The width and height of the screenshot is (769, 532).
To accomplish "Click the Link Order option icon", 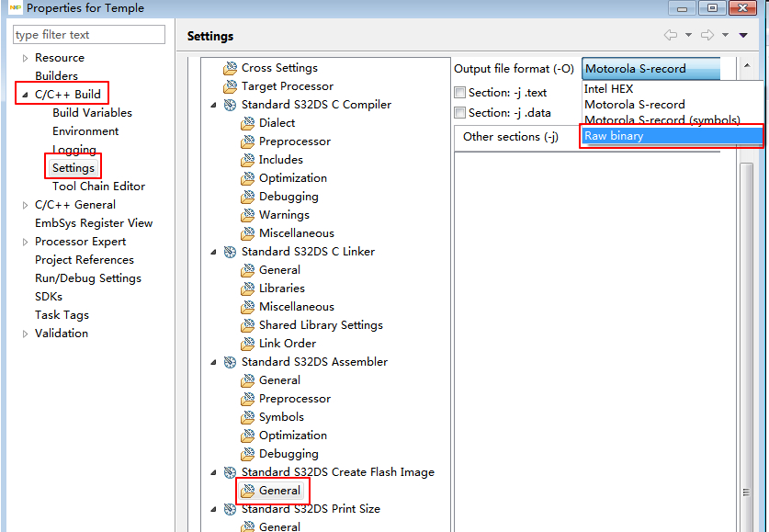I will pyautogui.click(x=248, y=344).
